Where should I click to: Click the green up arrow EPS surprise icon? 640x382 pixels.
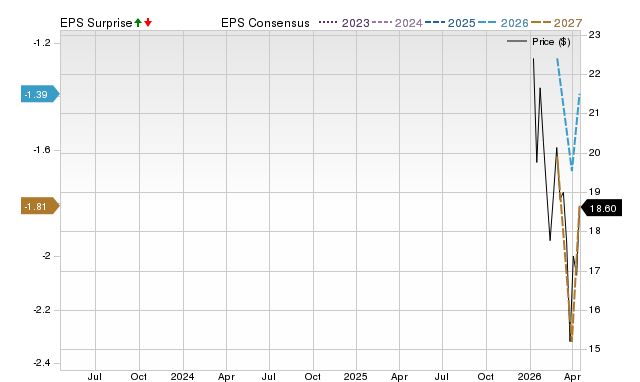coord(138,23)
